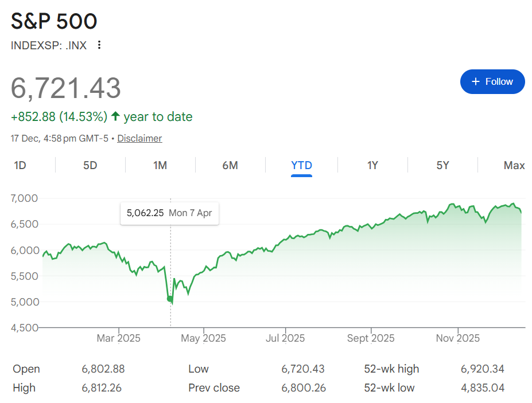Show the 1M chart range
Viewport: 532px width, 403px height.
click(x=160, y=166)
